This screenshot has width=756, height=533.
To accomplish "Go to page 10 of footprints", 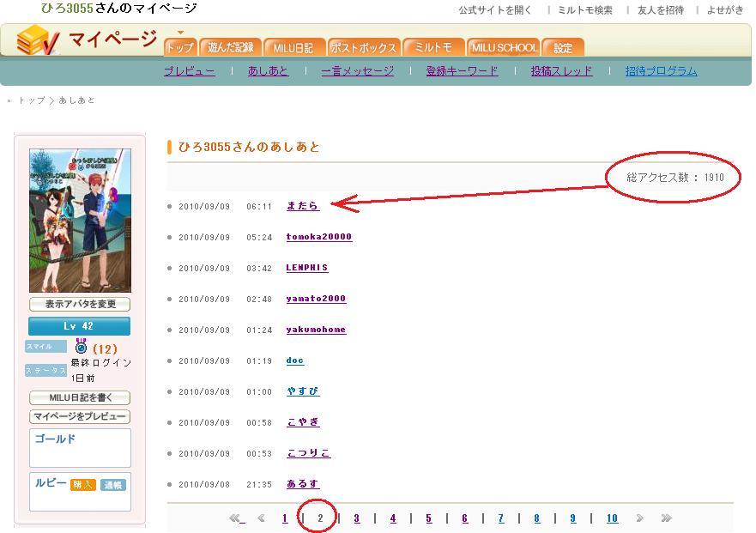I will [x=612, y=518].
